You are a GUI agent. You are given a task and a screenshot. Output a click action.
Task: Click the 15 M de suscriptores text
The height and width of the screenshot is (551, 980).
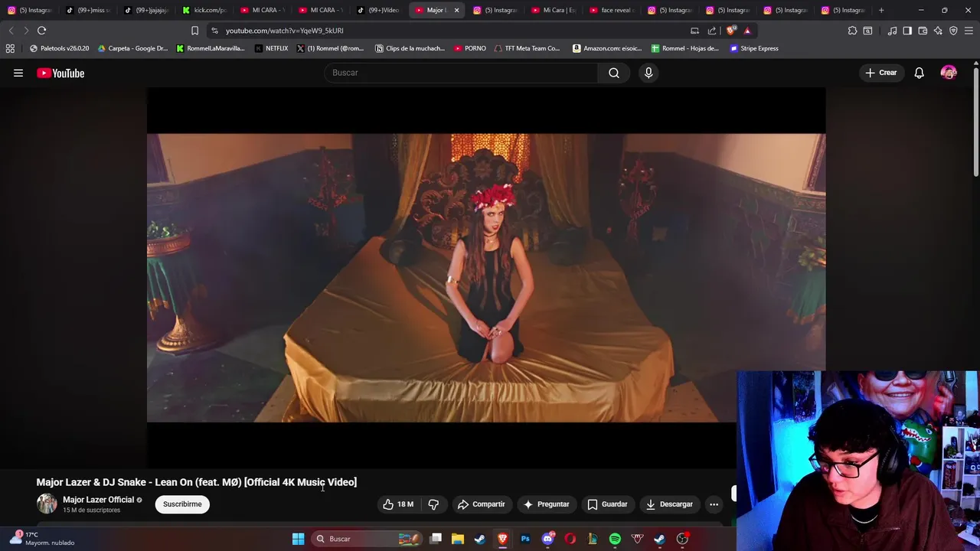(91, 510)
